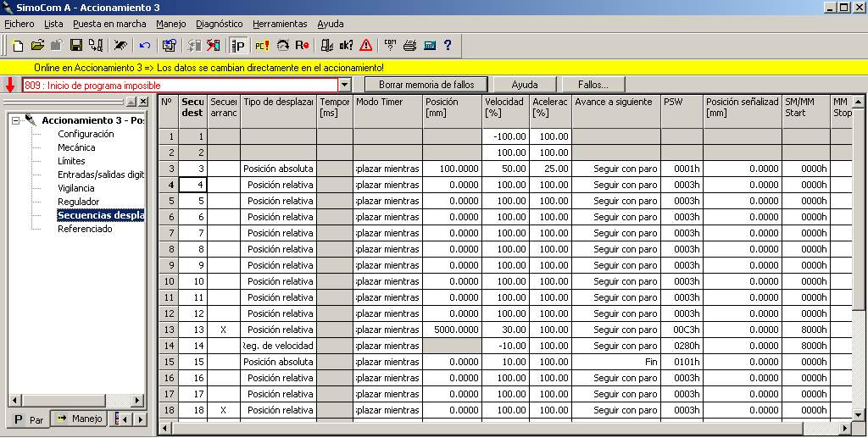The image size is (868, 438).
Task: Click the 809 fault message field
Action: [x=180, y=86]
